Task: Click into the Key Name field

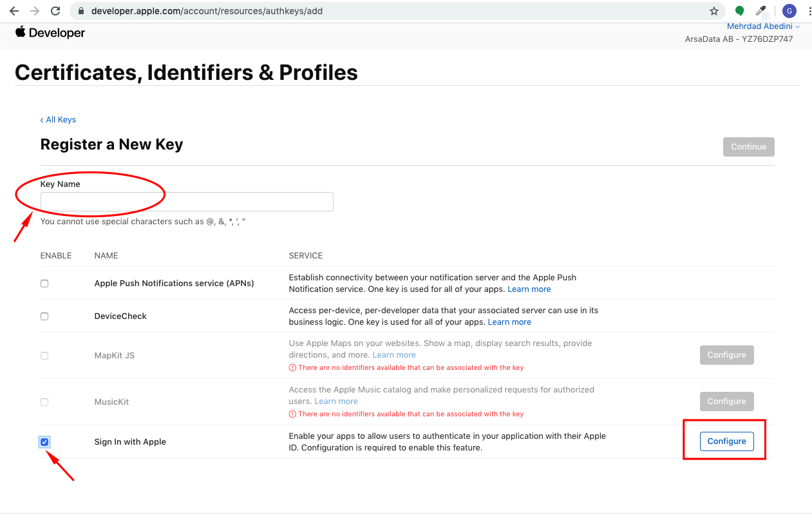Action: click(x=187, y=202)
